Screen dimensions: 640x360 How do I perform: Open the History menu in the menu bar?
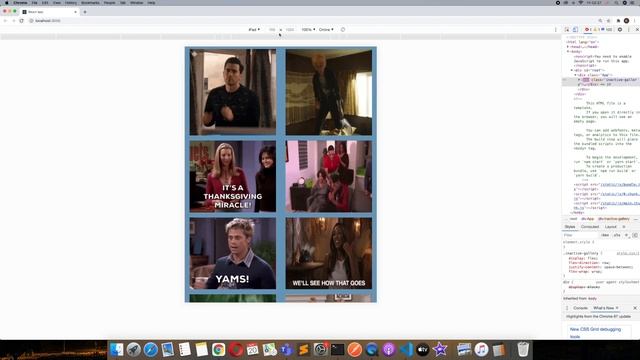tap(71, 2)
